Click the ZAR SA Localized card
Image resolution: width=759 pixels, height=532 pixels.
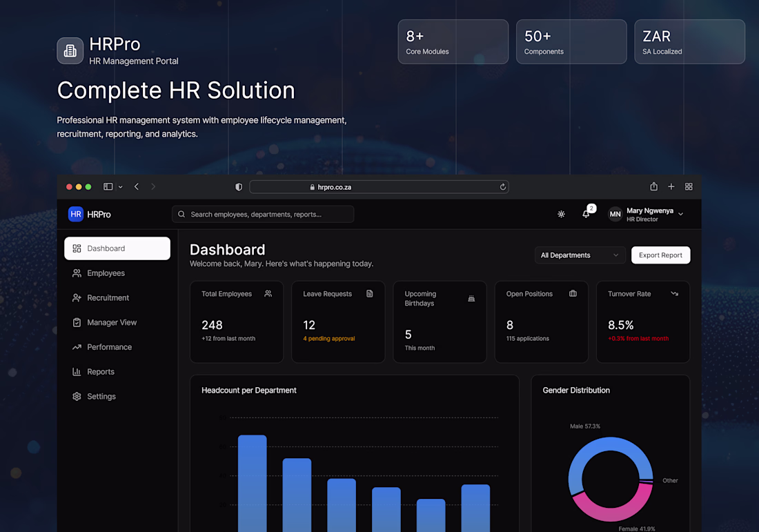pos(689,41)
